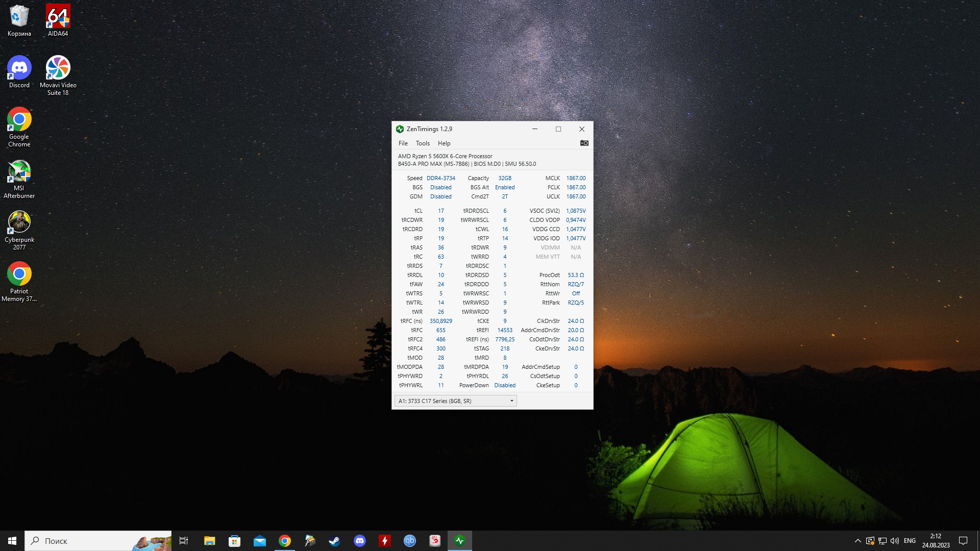Click Steam icon in taskbar
The image size is (980, 551).
point(334,541)
